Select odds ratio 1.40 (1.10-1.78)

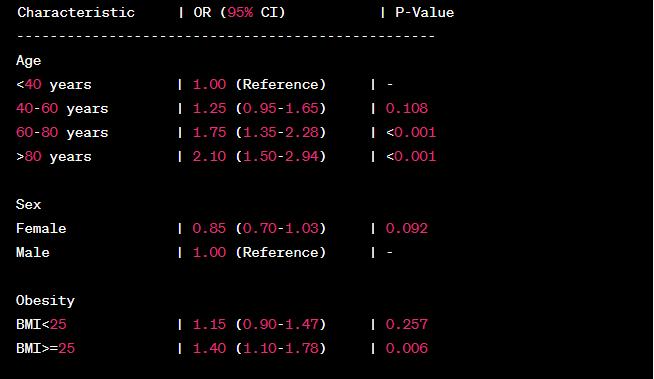point(259,349)
